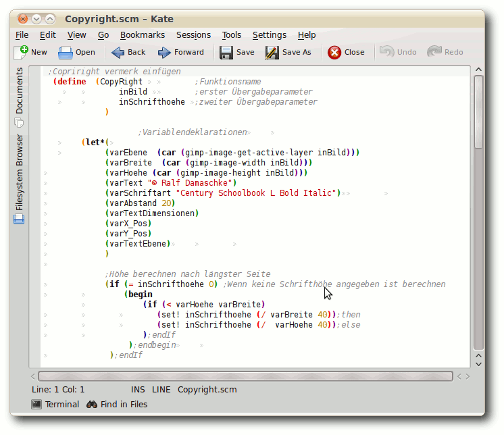Open the Documents sidebar panel

coord(20,97)
